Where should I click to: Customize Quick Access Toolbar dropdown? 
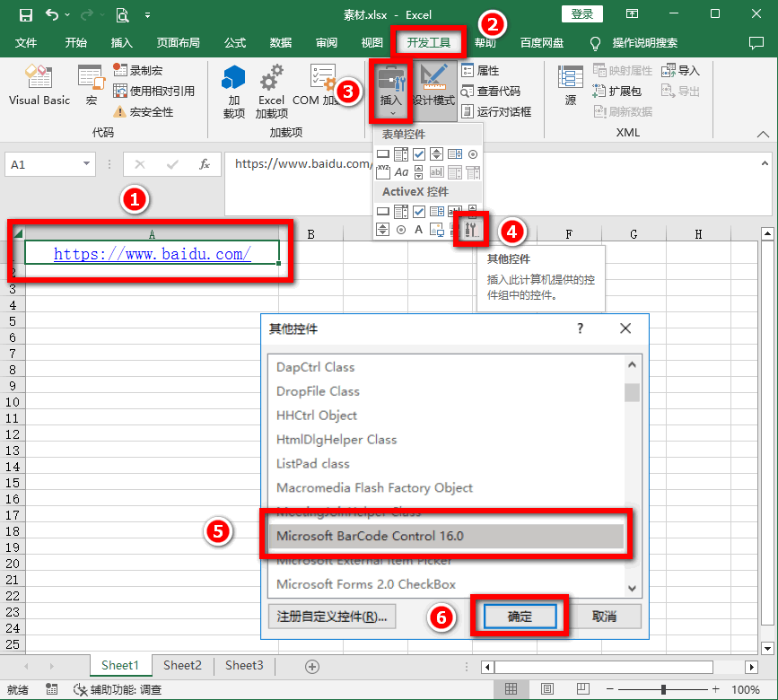(x=147, y=15)
